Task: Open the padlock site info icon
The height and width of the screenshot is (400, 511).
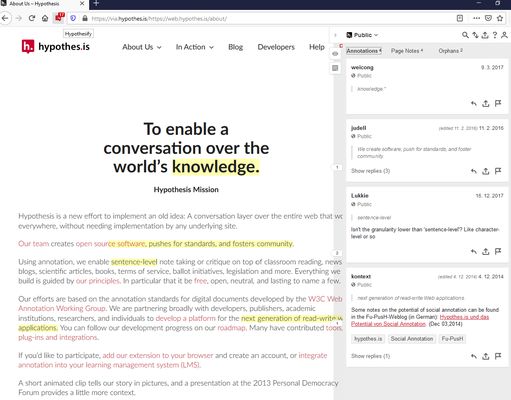Action: 85,18
